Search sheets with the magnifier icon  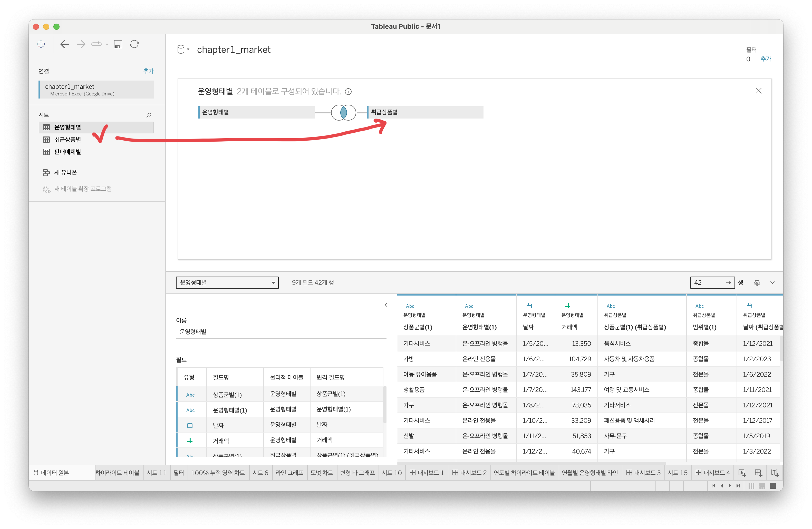point(149,115)
